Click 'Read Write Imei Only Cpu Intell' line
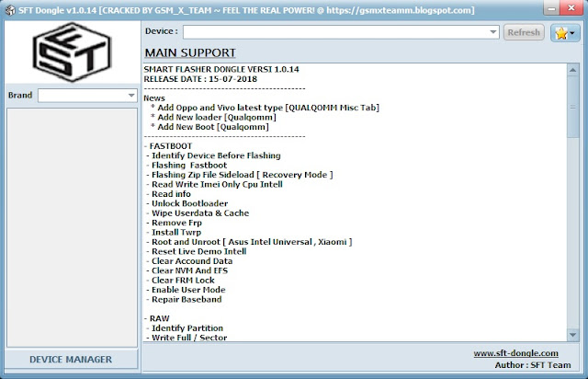This screenshot has height=379, width=588. [x=214, y=184]
